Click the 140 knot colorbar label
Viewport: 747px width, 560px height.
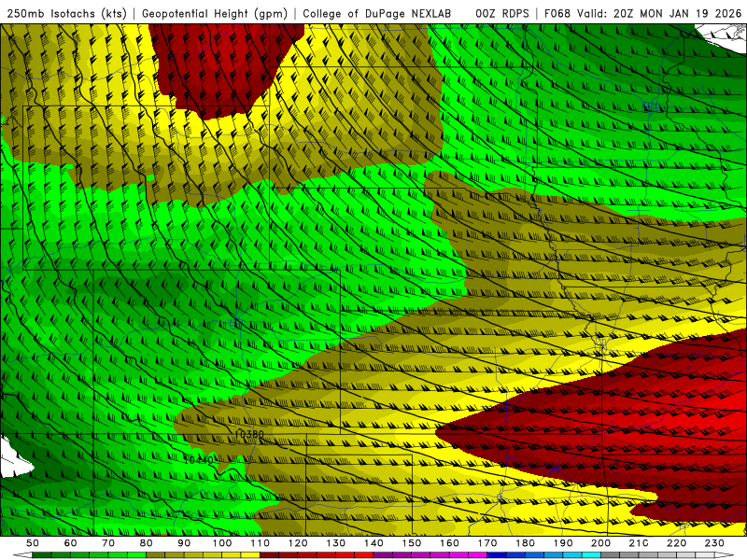tap(373, 543)
